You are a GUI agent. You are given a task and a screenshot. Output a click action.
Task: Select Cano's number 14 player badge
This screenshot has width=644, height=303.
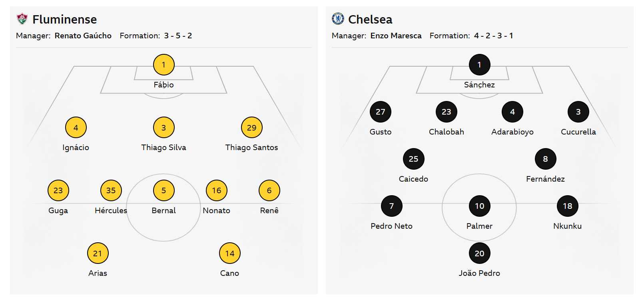pos(229,253)
